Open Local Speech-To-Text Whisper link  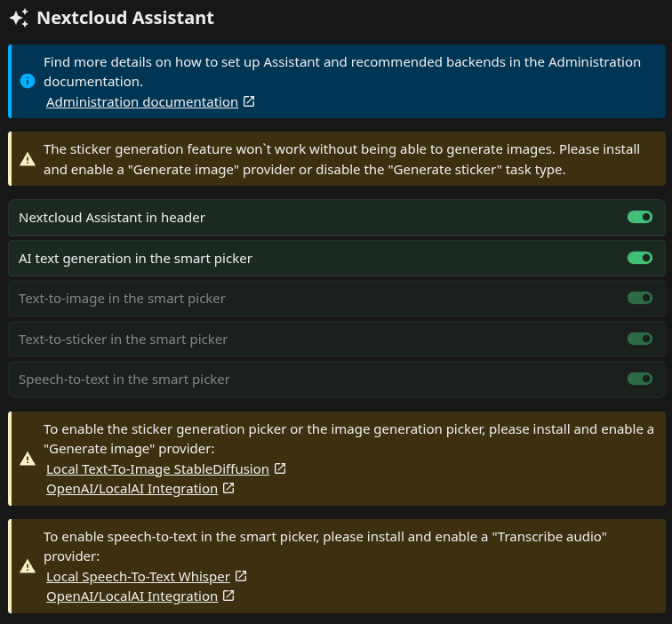click(138, 577)
